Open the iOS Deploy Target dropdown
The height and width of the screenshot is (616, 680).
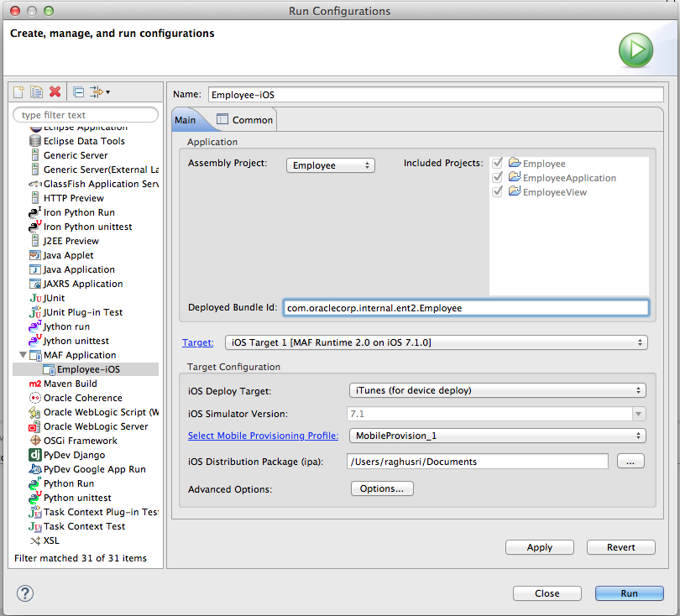[x=498, y=390]
